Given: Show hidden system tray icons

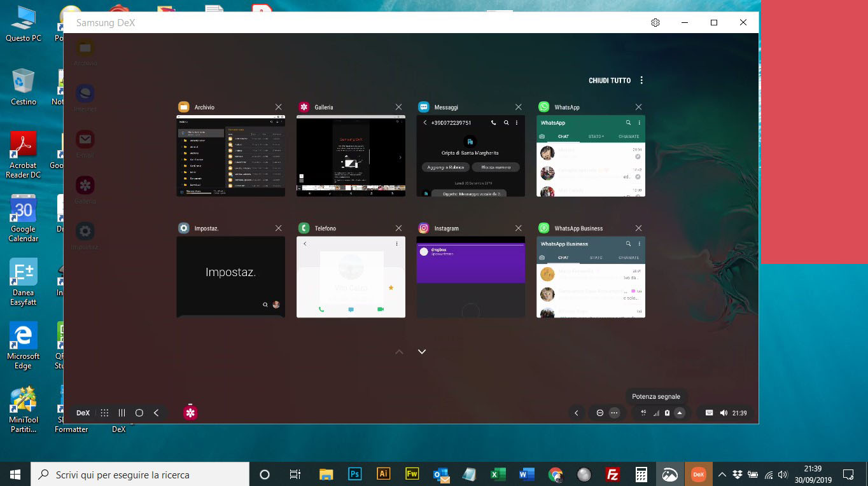Looking at the screenshot, I should [722, 475].
